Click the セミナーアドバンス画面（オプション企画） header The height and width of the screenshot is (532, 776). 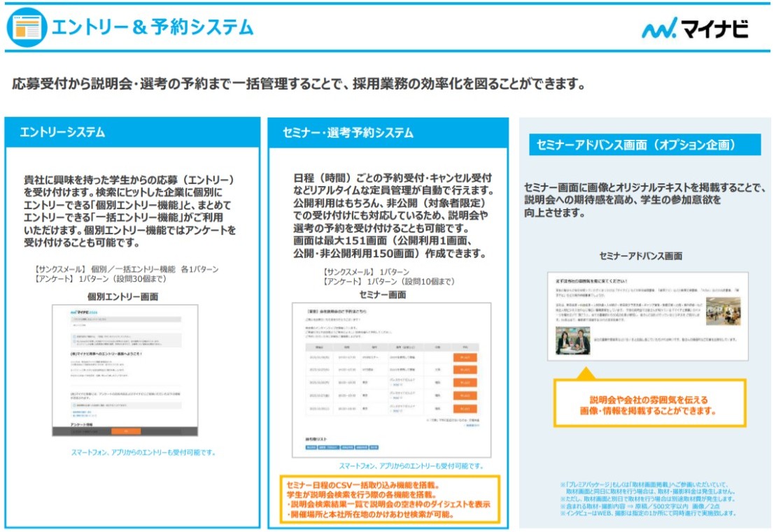click(645, 145)
